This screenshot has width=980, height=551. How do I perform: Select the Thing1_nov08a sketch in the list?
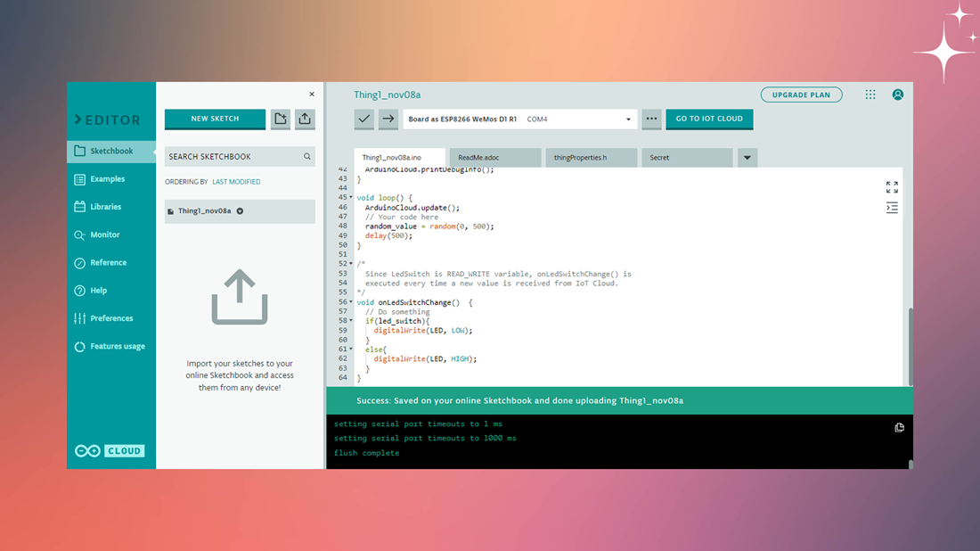[240, 211]
